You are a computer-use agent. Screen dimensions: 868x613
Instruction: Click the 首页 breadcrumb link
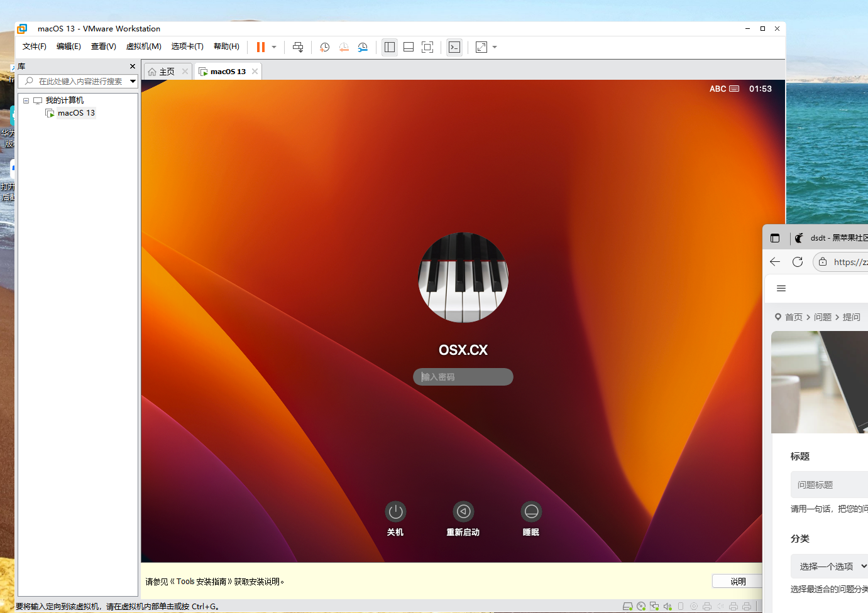pyautogui.click(x=794, y=317)
